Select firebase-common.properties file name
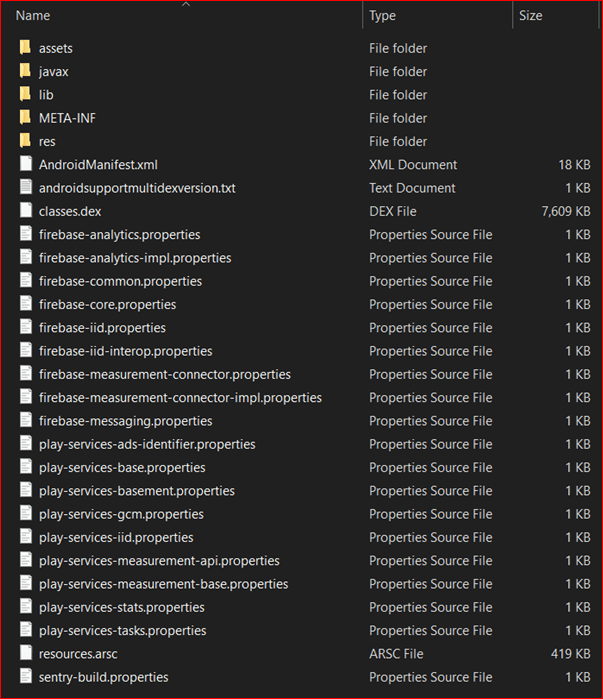The image size is (603, 699). point(120,281)
